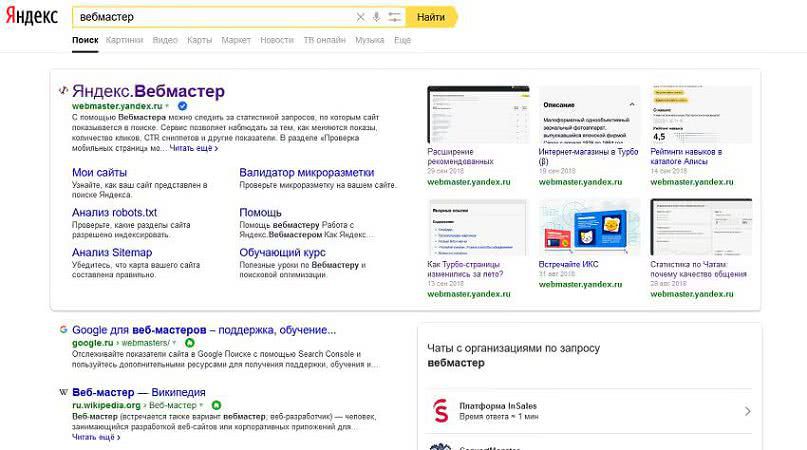Image resolution: width=807 pixels, height=450 pixels.
Task: Click green badge icon near google.ru webmasters
Action: pyautogui.click(x=189, y=343)
